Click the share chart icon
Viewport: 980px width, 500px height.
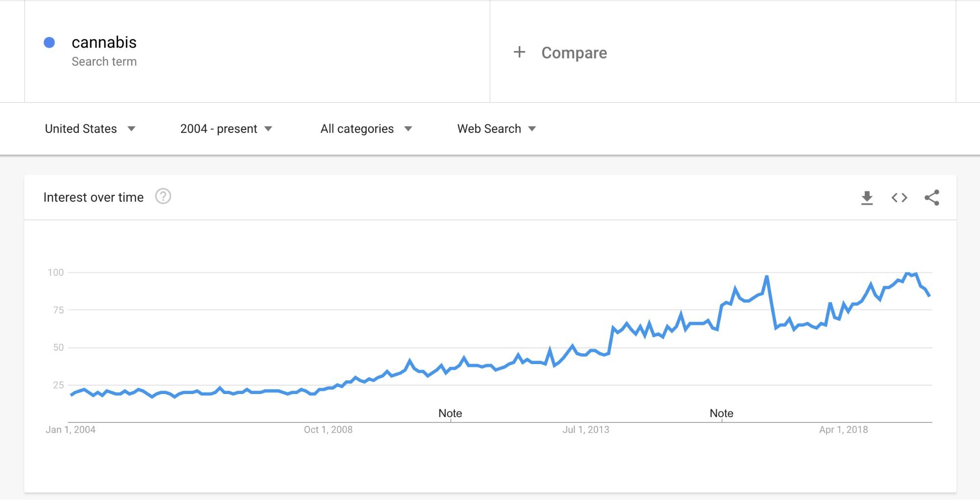pyautogui.click(x=931, y=198)
